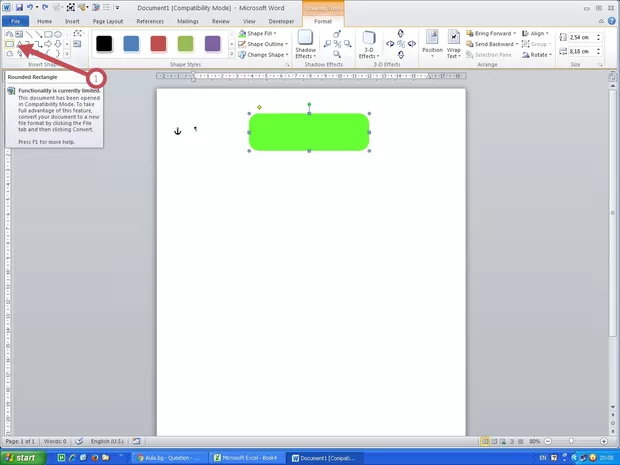Switch to the Insert tab
Screen dimensions: 620x465
coord(72,21)
